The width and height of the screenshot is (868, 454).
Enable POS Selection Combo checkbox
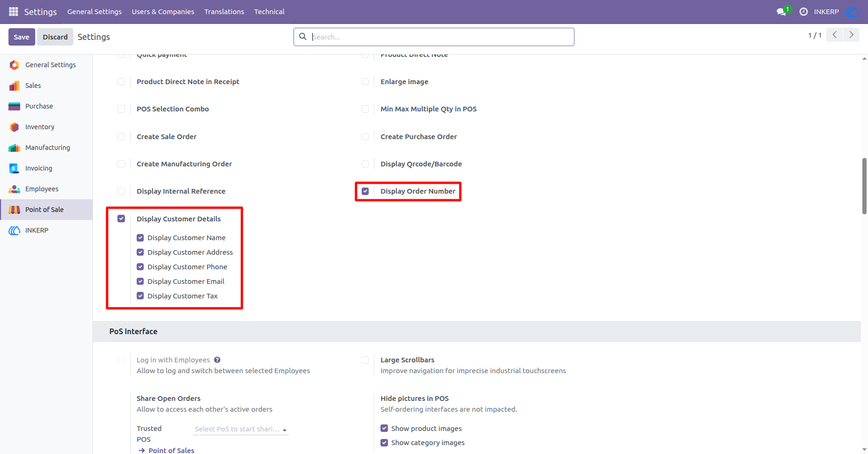(121, 109)
